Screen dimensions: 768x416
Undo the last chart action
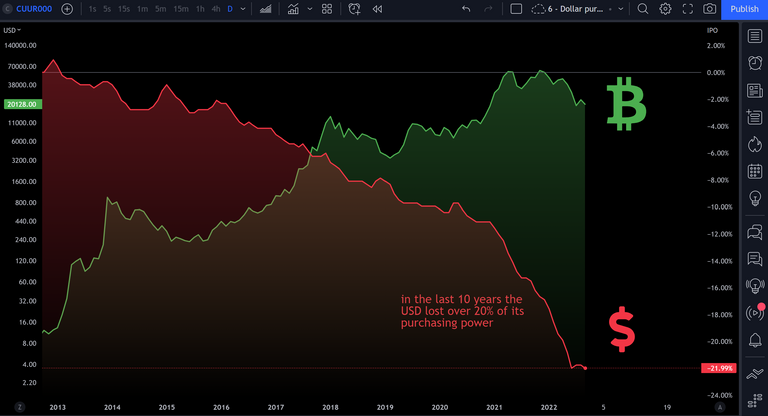point(466,9)
